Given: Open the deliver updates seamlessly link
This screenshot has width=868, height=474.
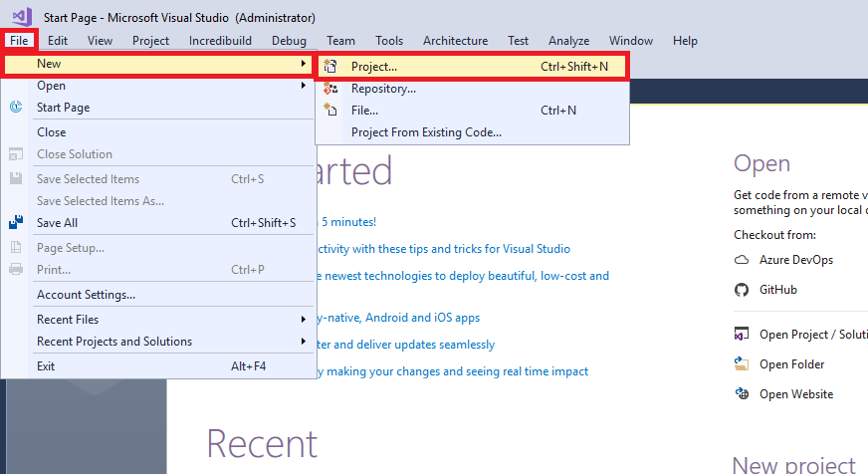Looking at the screenshot, I should (x=406, y=345).
